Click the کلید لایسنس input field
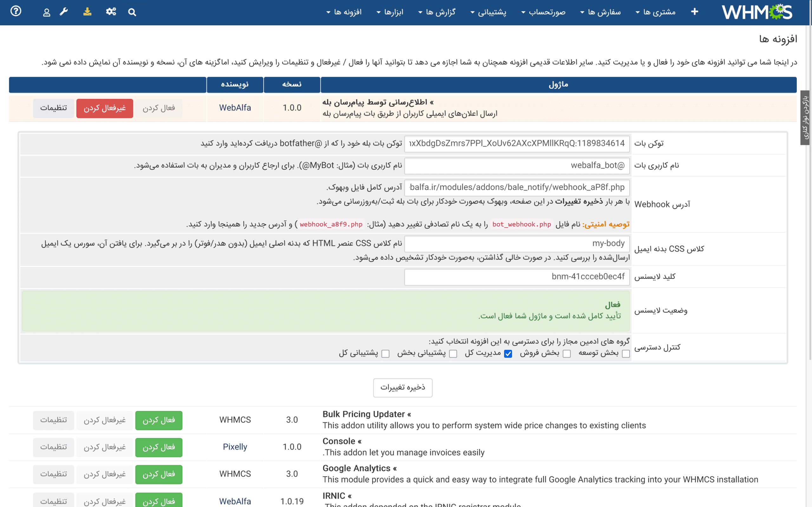This screenshot has width=812, height=507. (517, 277)
